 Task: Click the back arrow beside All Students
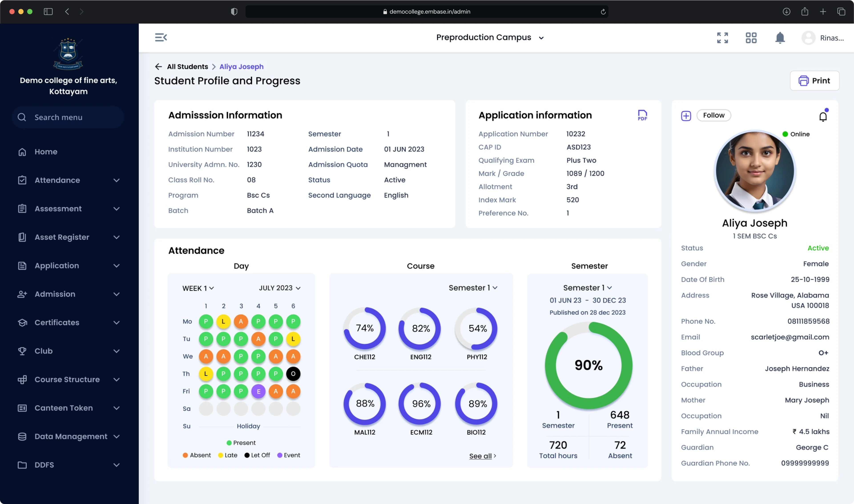[158, 67]
